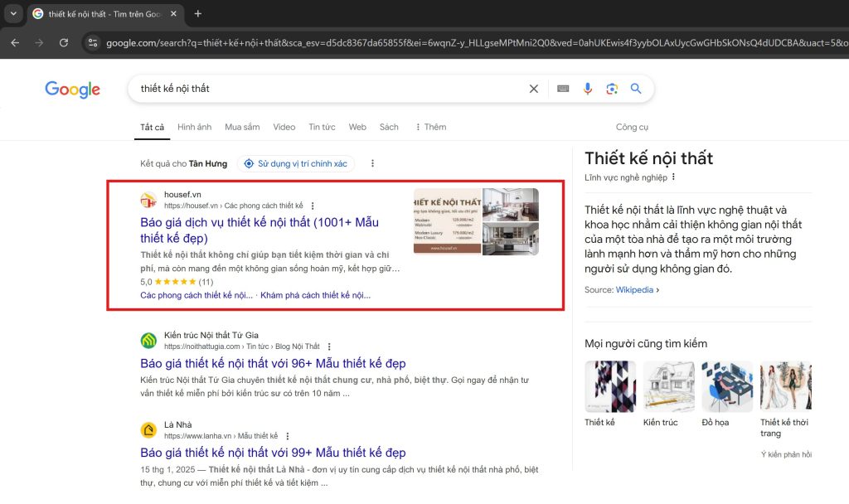The image size is (849, 504).
Task: Expand the 'Thêm' more options menu
Action: coord(431,127)
